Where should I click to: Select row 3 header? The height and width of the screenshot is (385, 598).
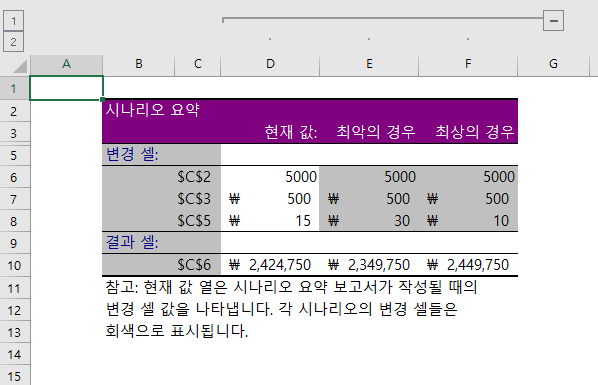point(14,133)
